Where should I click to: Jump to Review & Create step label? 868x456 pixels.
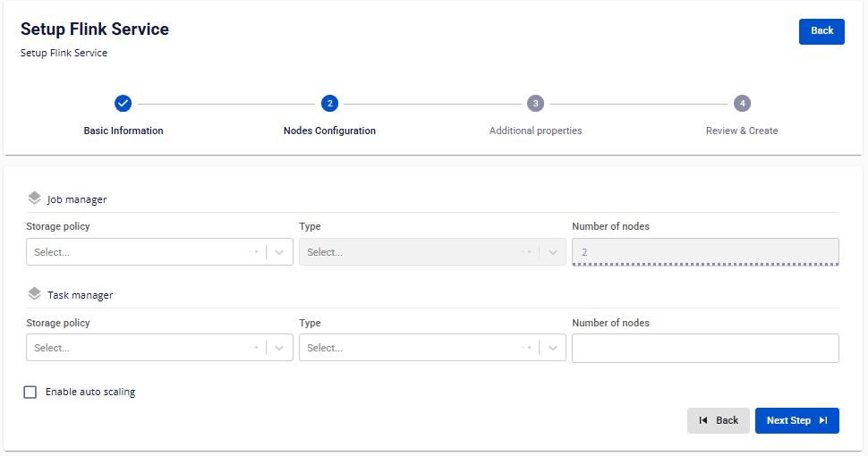(742, 131)
